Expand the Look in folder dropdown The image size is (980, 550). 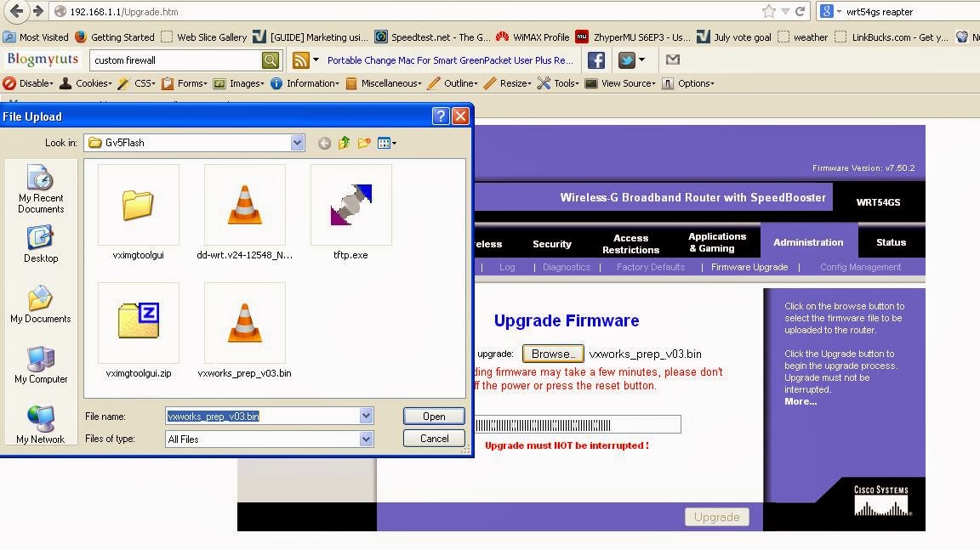tap(297, 143)
